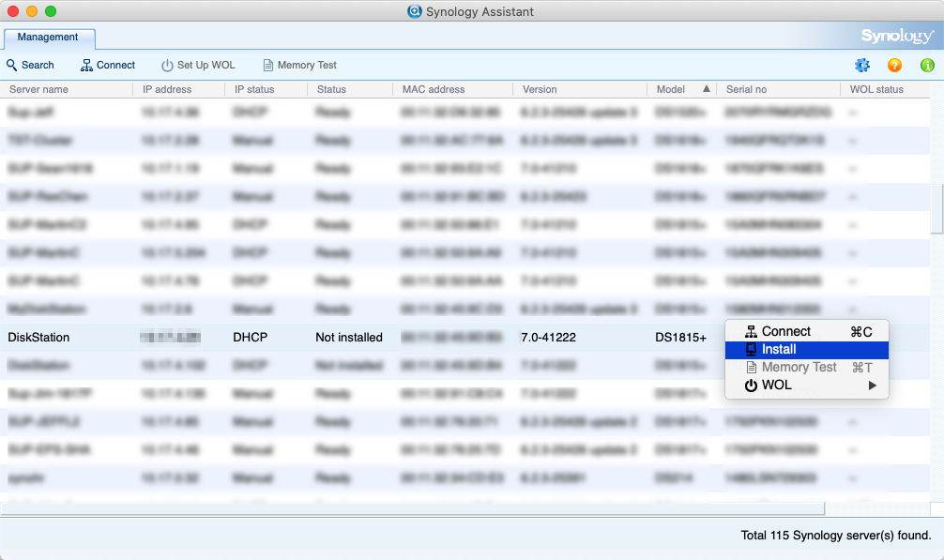944x560 pixels.
Task: Show app info via the green info icon
Action: coord(926,65)
